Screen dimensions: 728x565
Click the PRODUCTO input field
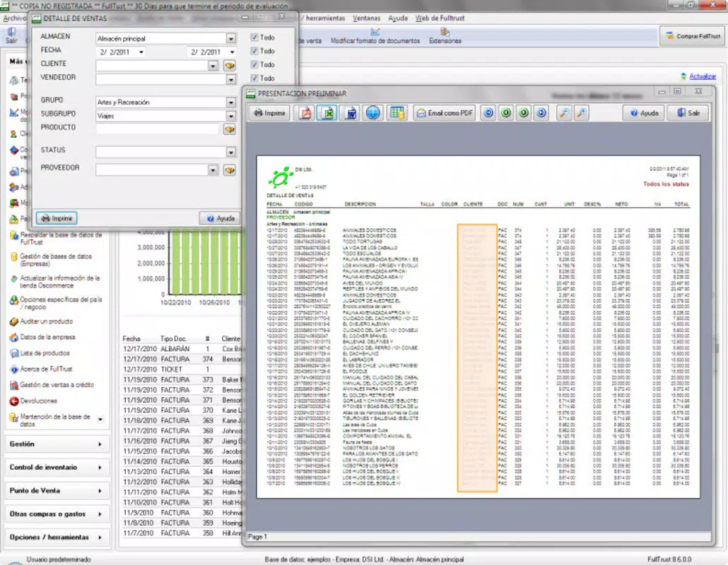158,129
